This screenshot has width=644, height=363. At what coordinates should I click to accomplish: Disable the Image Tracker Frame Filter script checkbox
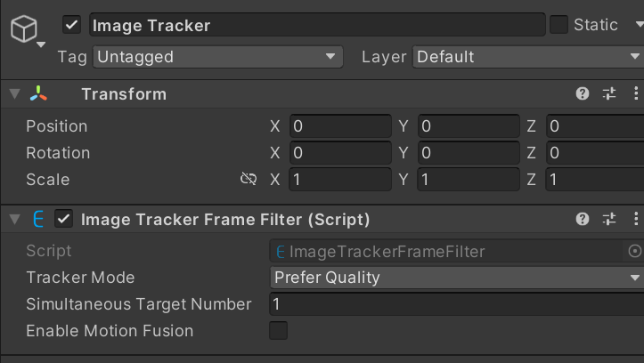pyautogui.click(x=63, y=219)
